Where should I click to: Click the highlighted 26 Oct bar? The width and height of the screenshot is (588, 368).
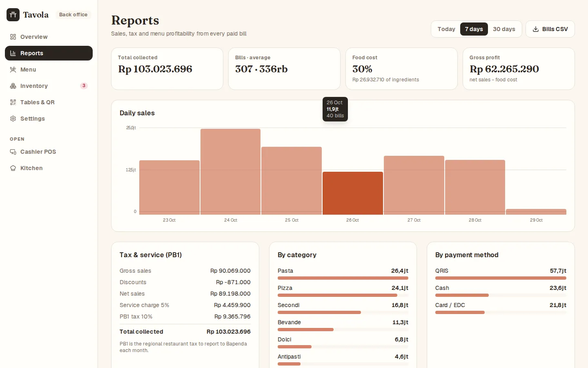(353, 193)
